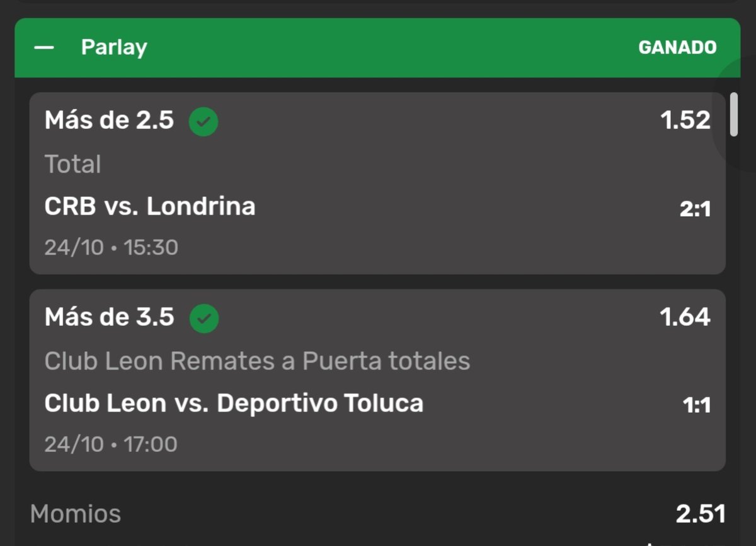
Task: Click Club Leon Remates a Puerta totales label
Action: (257, 361)
